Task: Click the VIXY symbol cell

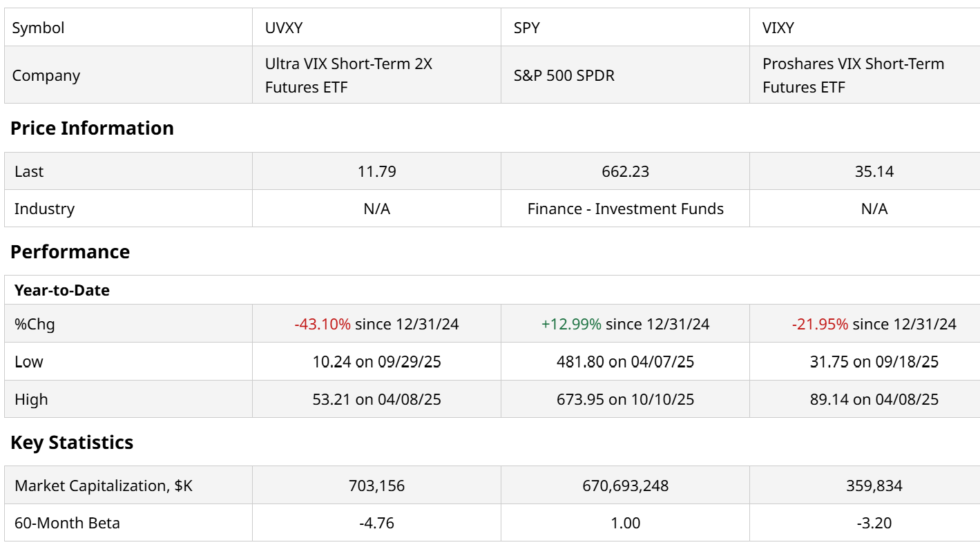Action: point(778,28)
